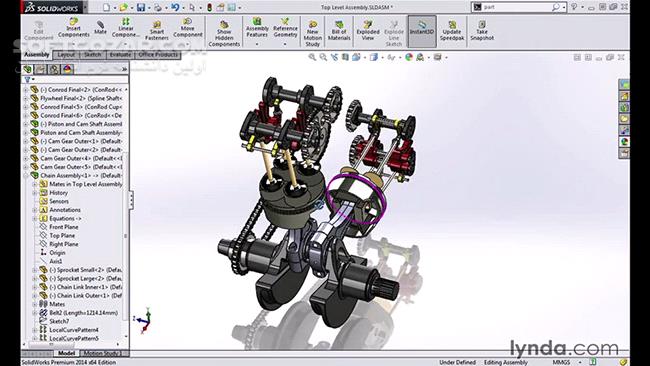Click the Zoom to Area icon
This screenshot has width=650, height=366.
tap(323, 57)
